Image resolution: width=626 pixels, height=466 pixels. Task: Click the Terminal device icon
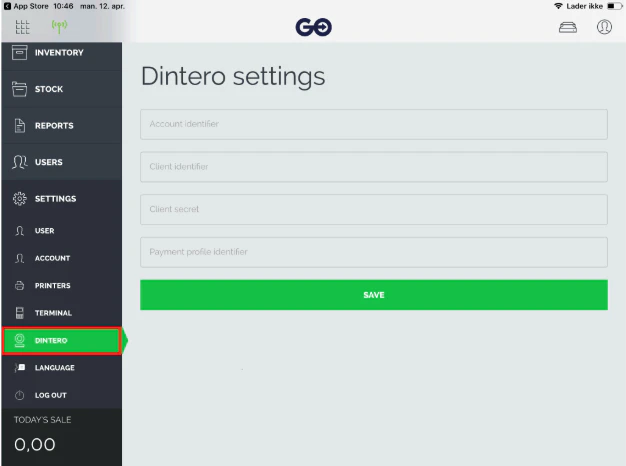coord(20,313)
